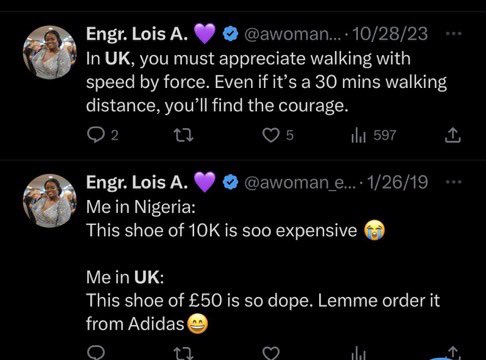
Task: View analytics for the Adidas shoe tweet
Action: click(x=358, y=353)
